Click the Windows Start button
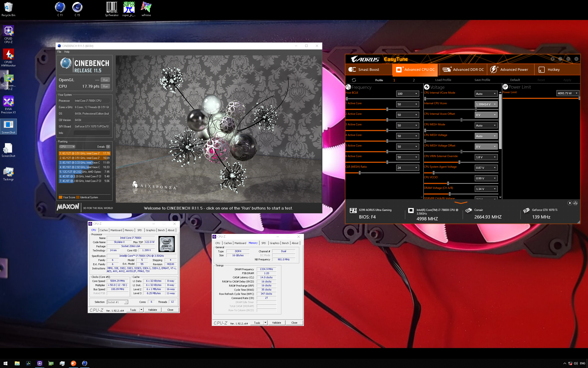The image size is (588, 368). coord(5,363)
